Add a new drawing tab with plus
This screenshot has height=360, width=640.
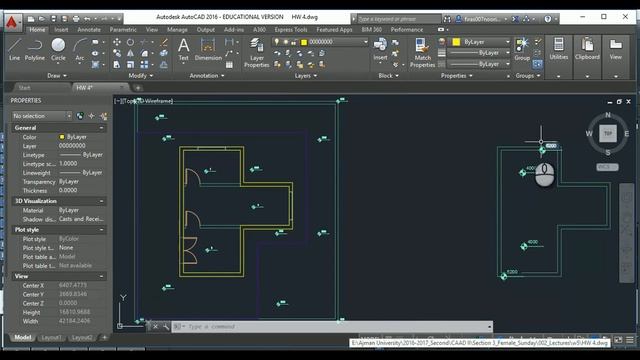point(138,88)
